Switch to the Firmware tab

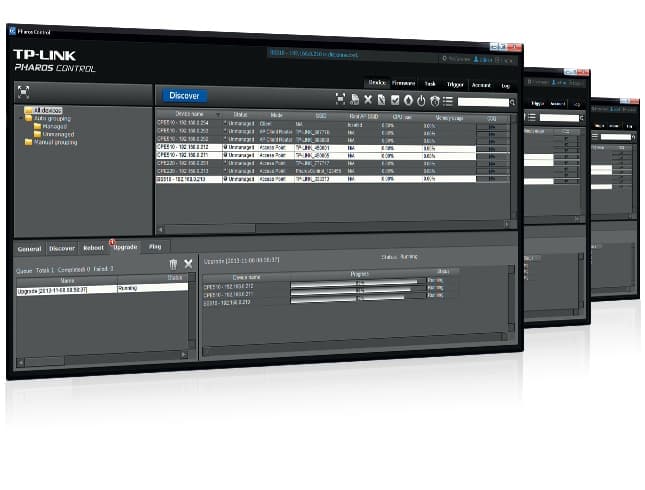pyautogui.click(x=403, y=84)
